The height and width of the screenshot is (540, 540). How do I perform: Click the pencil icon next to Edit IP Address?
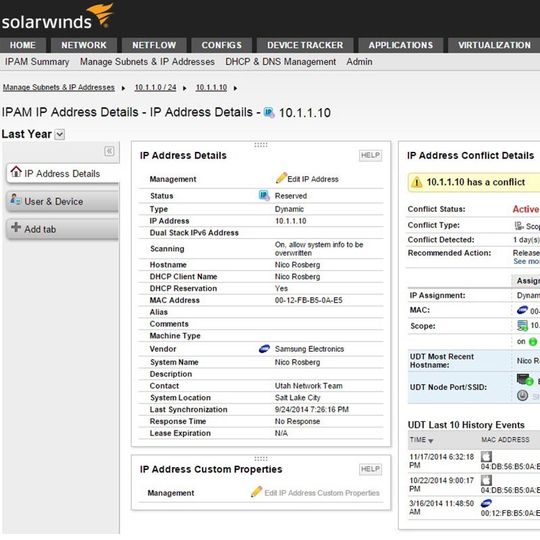[281, 178]
